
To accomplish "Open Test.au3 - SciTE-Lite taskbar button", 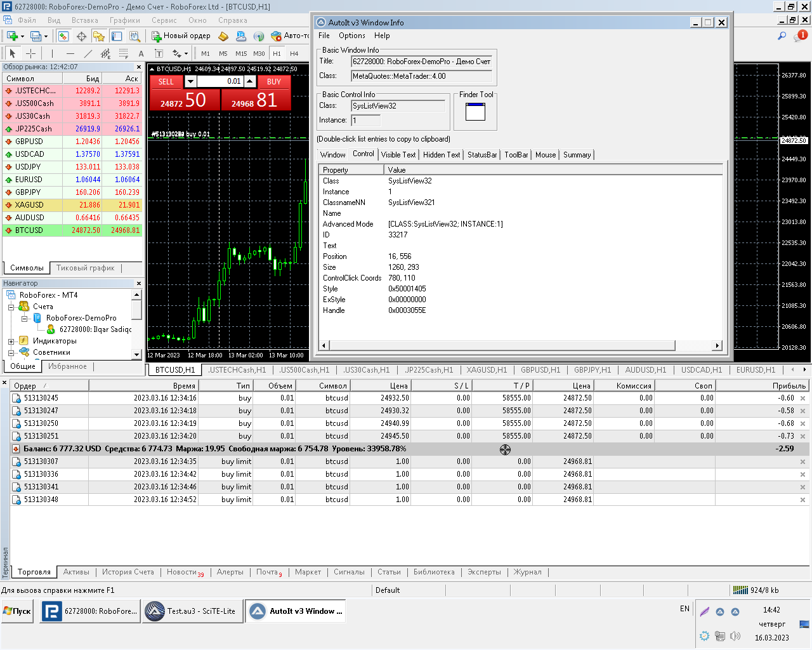I will 192,611.
